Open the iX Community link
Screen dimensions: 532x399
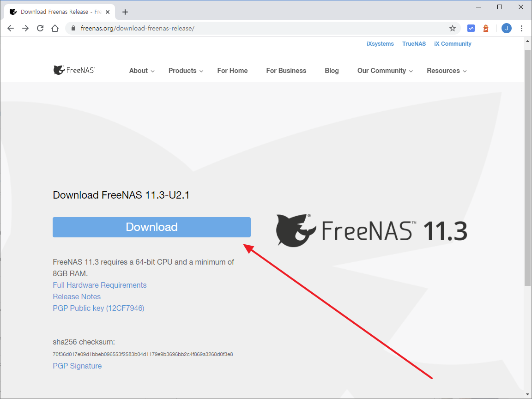point(453,44)
